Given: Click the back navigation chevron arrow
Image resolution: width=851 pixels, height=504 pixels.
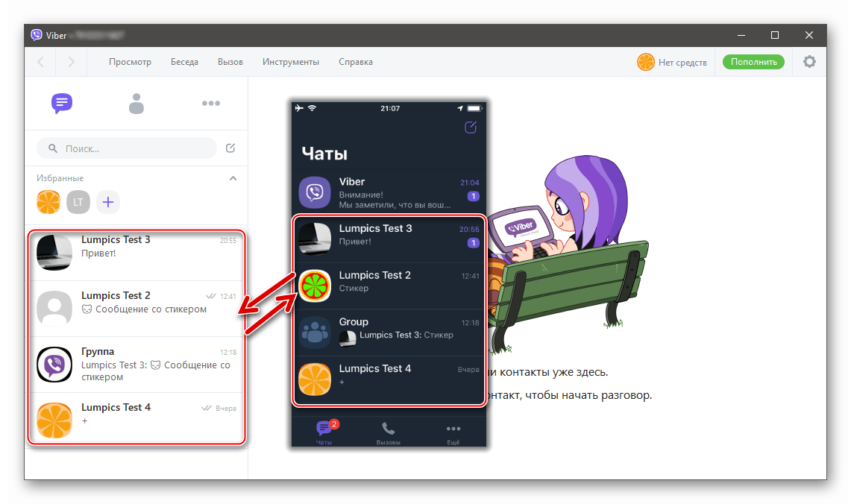Looking at the screenshot, I should pyautogui.click(x=40, y=62).
